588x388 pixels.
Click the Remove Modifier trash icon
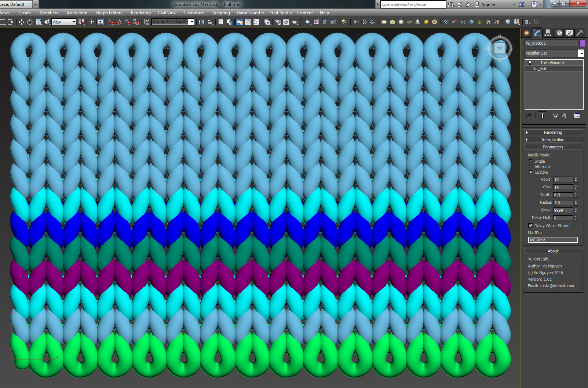click(565, 115)
